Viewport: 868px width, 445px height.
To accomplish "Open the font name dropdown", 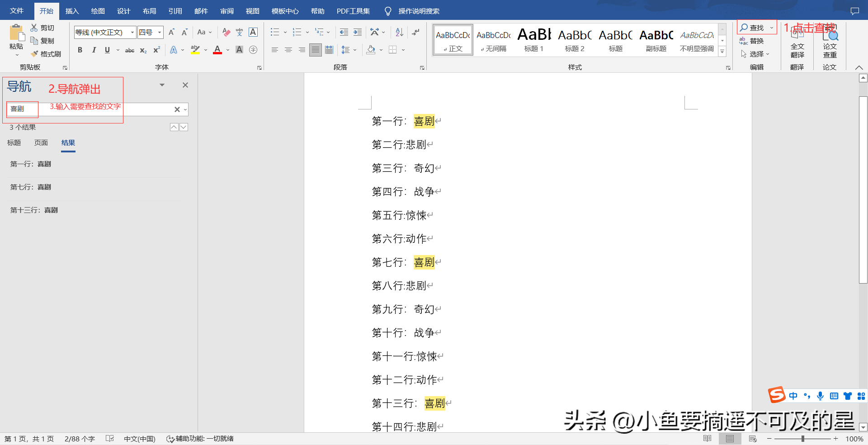I will click(x=132, y=33).
